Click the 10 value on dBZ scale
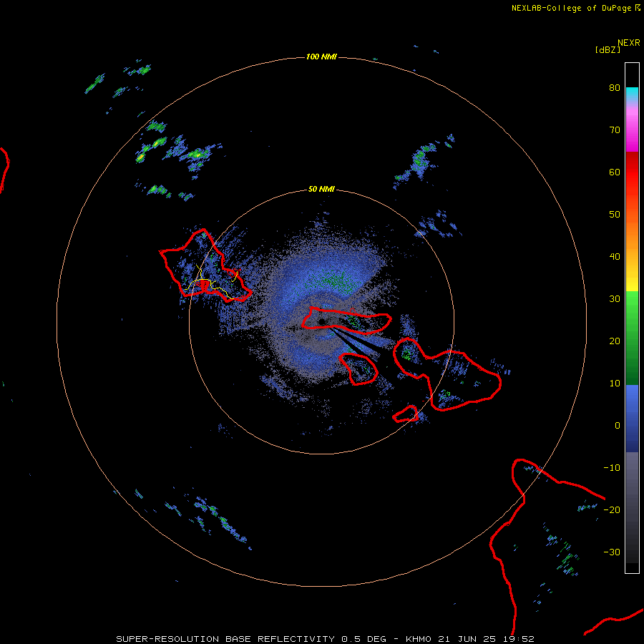 click(615, 384)
